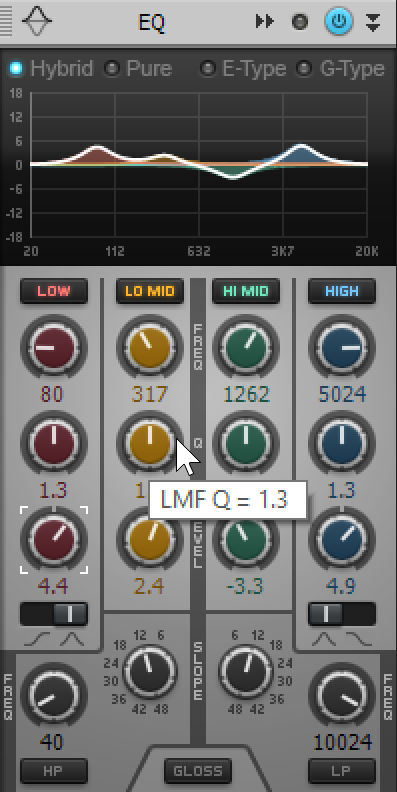This screenshot has width=397, height=792.
Task: Click the EQ frequency response graph
Action: coord(199,165)
